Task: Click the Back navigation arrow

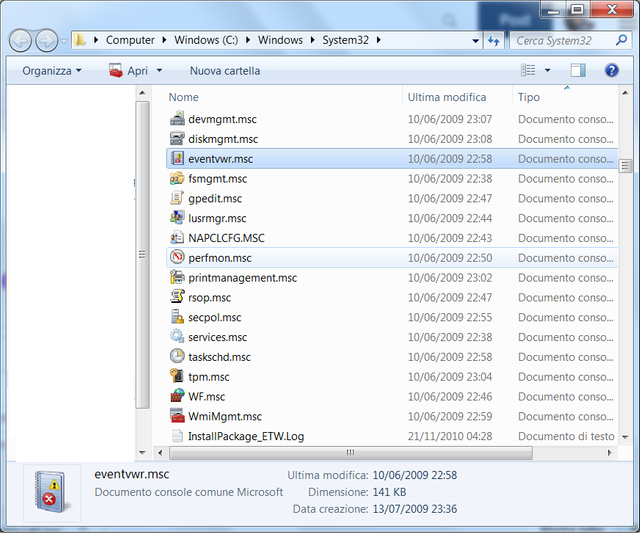Action: 20,41
